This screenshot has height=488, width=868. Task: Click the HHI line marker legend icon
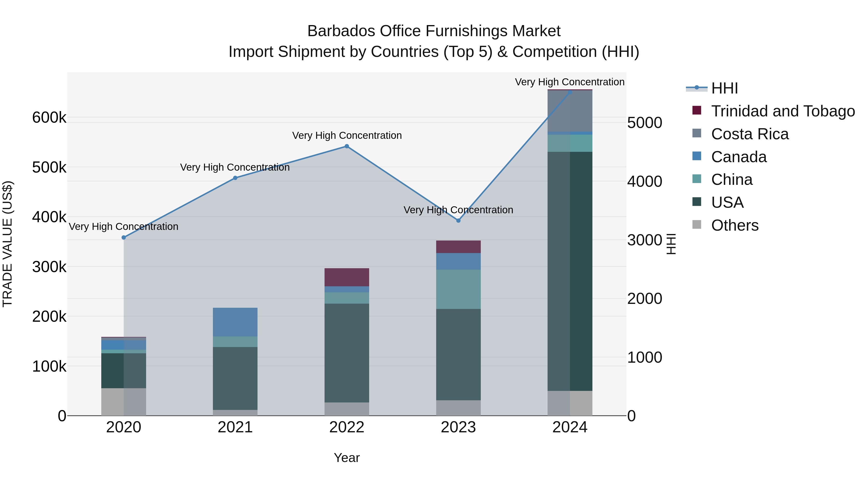pyautogui.click(x=697, y=88)
